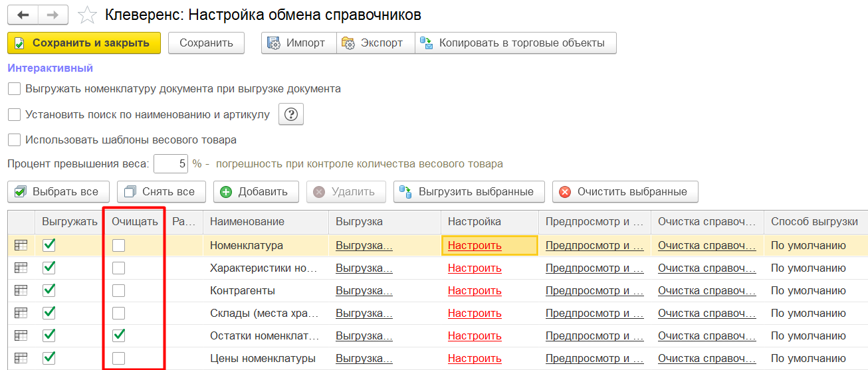Click the Способ выгрузки column header
Screen dimensions: 868x370
tap(815, 221)
